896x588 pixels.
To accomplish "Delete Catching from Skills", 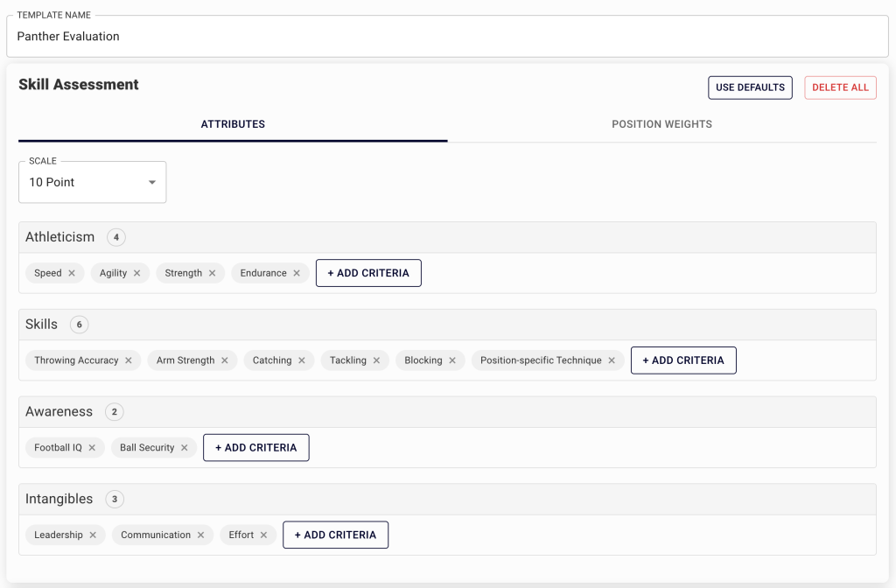I will coord(303,360).
